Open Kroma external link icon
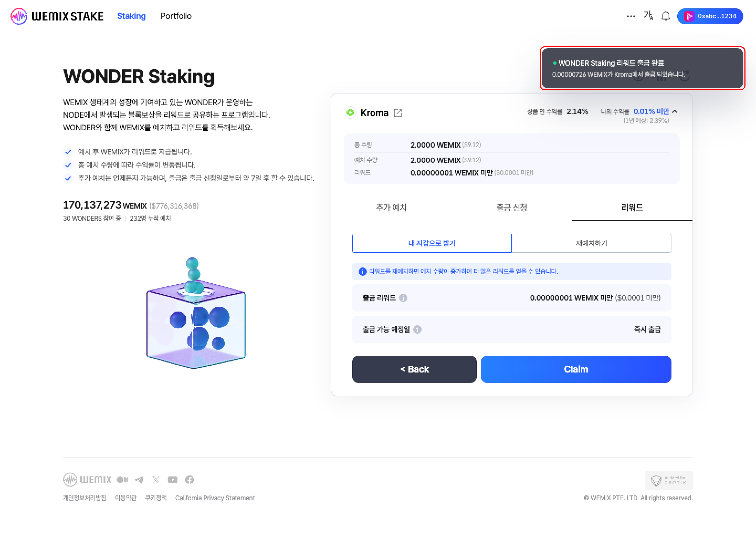 [x=398, y=113]
